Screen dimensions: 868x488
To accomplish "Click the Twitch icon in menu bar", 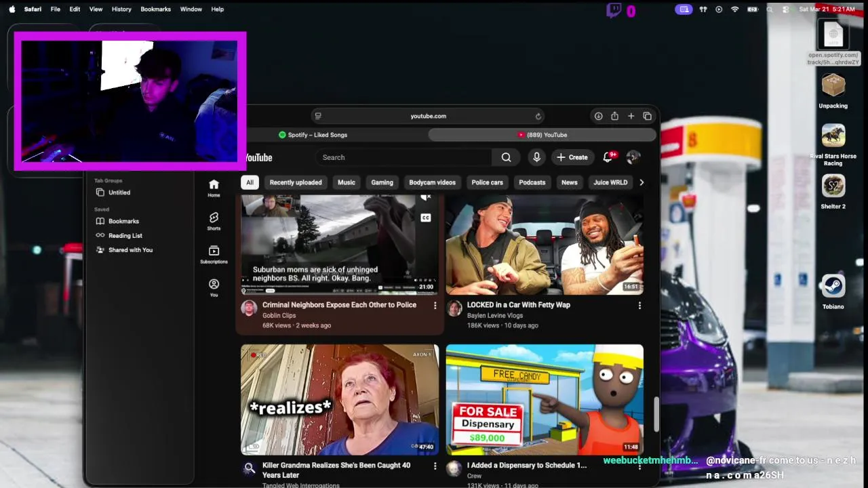I will [614, 9].
